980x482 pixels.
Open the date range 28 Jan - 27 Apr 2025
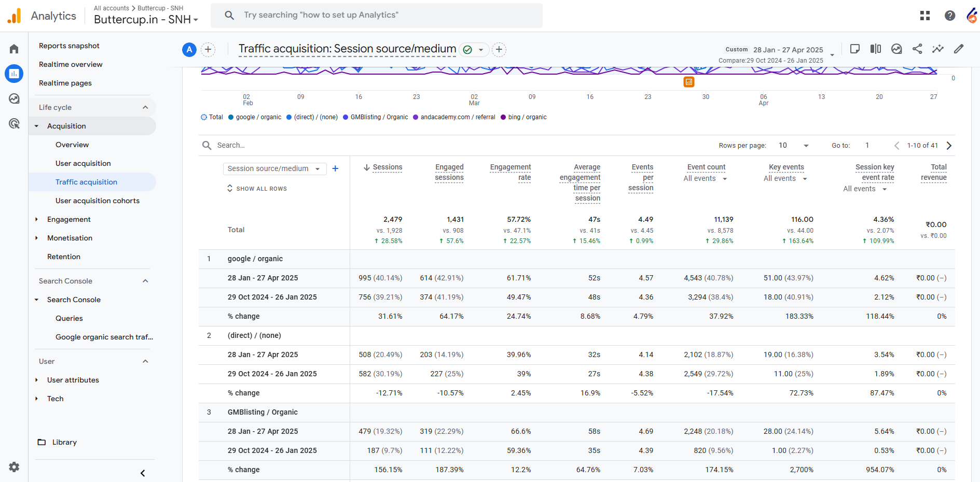[x=788, y=50]
